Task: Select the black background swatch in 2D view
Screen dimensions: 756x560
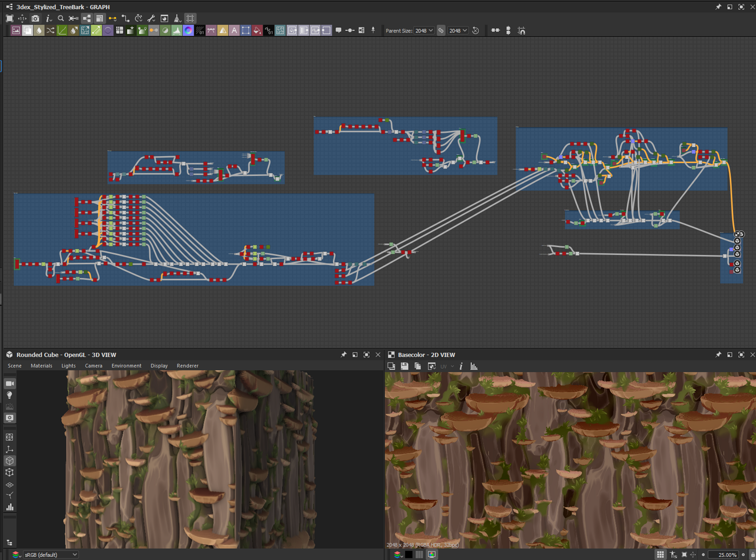Action: point(409,555)
